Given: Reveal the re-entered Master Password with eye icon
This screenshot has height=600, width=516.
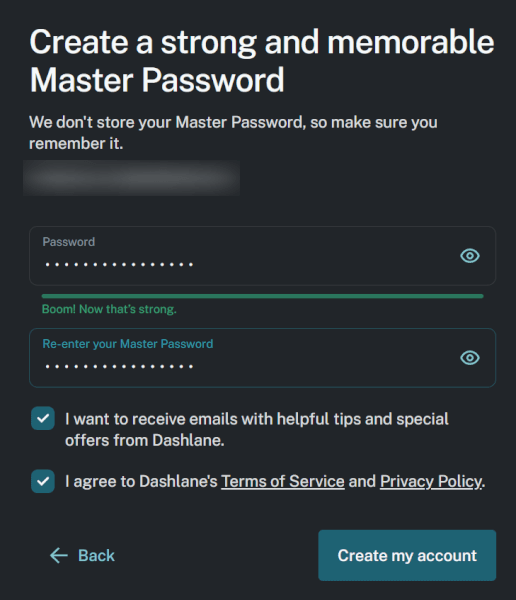Looking at the screenshot, I should (x=470, y=358).
